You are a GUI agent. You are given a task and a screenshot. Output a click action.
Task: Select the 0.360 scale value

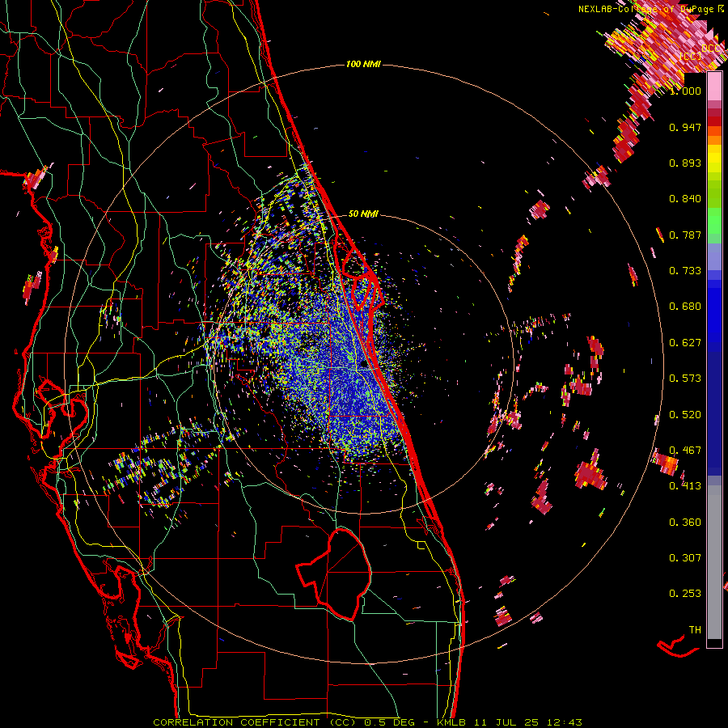685,523
